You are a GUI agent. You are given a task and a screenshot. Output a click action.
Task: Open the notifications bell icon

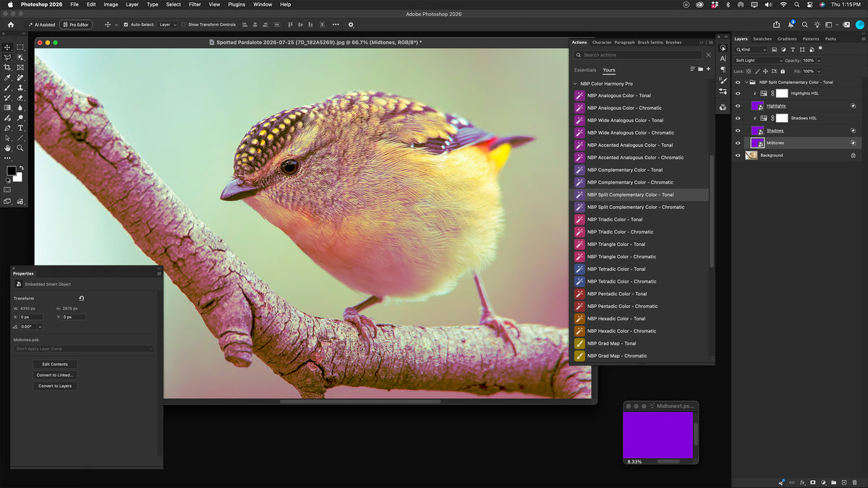coord(791,25)
